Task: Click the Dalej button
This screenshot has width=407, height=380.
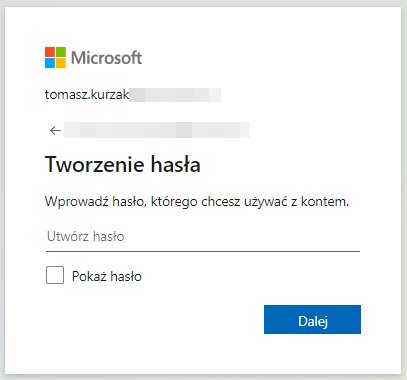Action: tap(312, 319)
